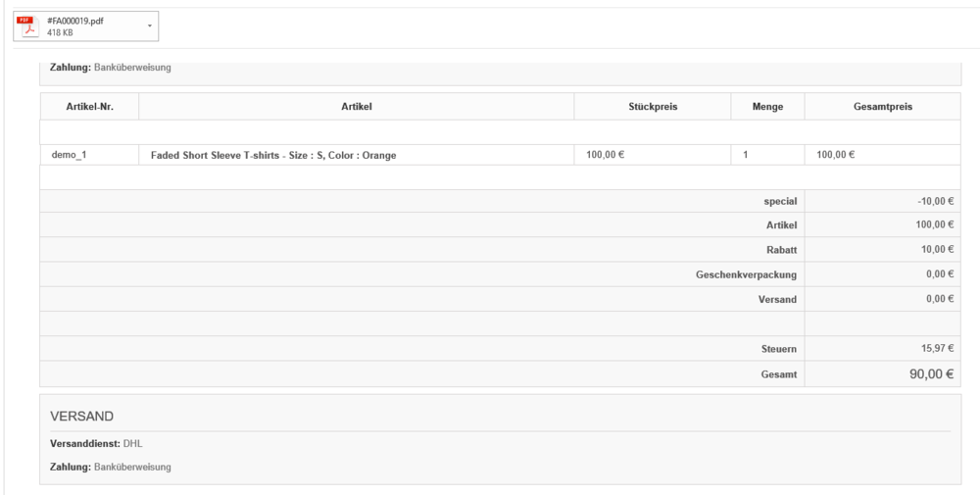Select the Stückpreis column header
This screenshot has width=980, height=495.
(653, 107)
